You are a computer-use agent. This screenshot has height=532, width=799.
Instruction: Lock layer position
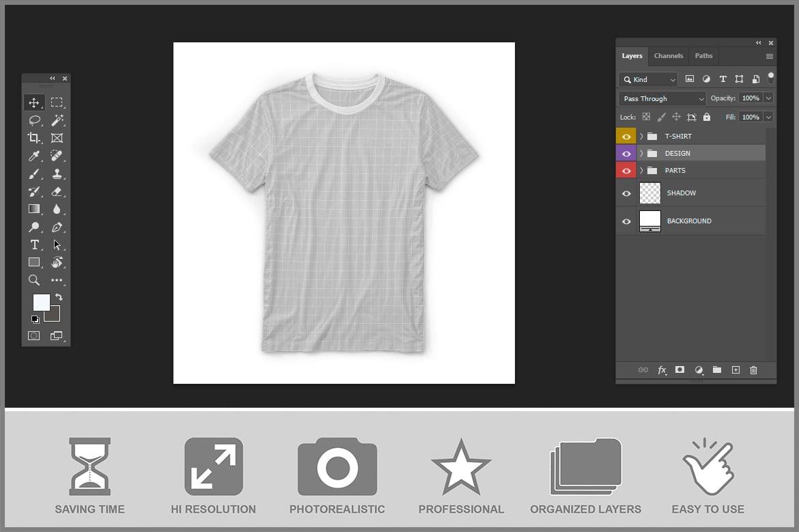(x=676, y=117)
